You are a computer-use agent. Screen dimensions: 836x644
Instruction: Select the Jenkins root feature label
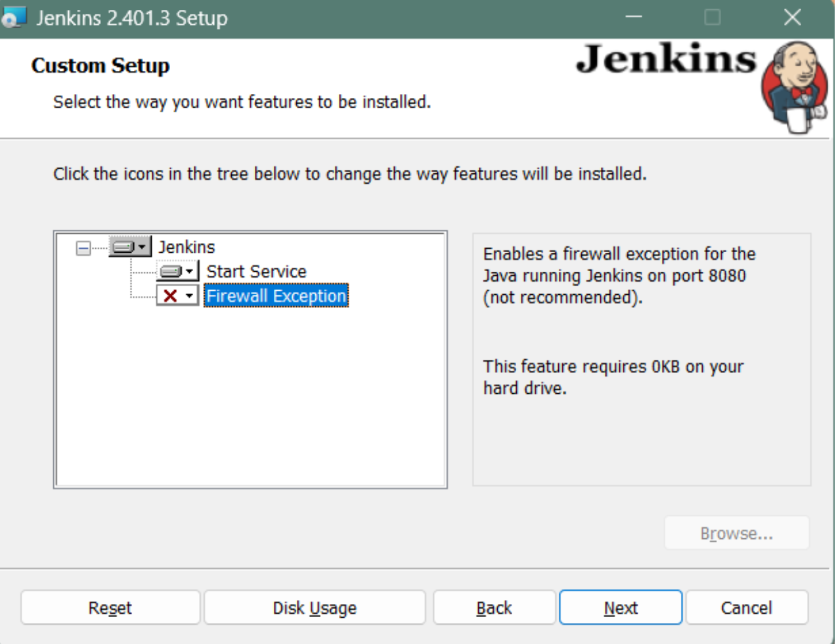point(187,247)
